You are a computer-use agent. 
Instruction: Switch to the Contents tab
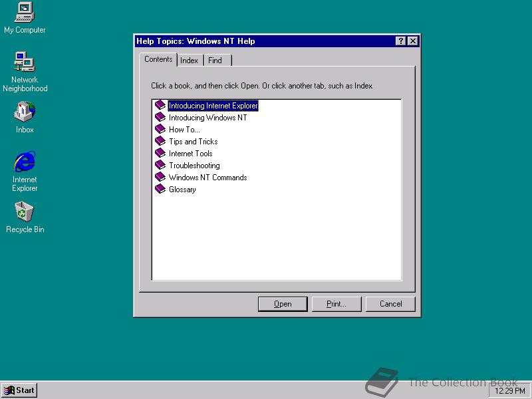tap(158, 59)
